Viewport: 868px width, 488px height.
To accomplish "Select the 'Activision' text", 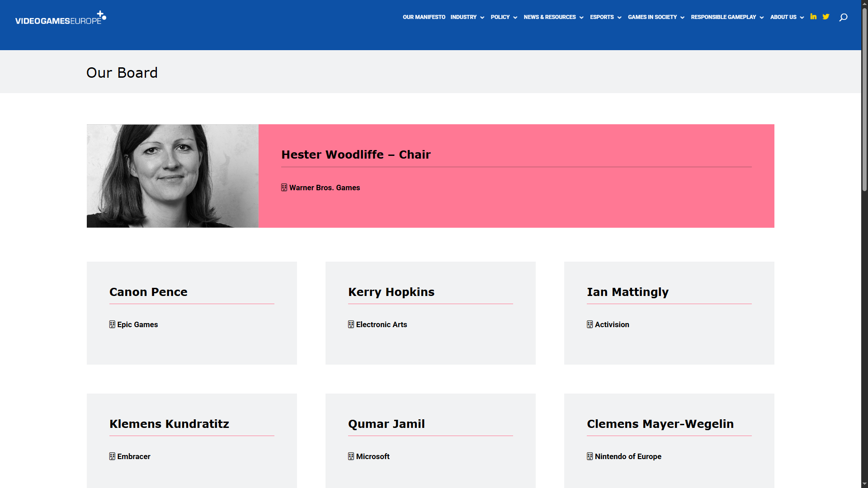I will click(612, 324).
